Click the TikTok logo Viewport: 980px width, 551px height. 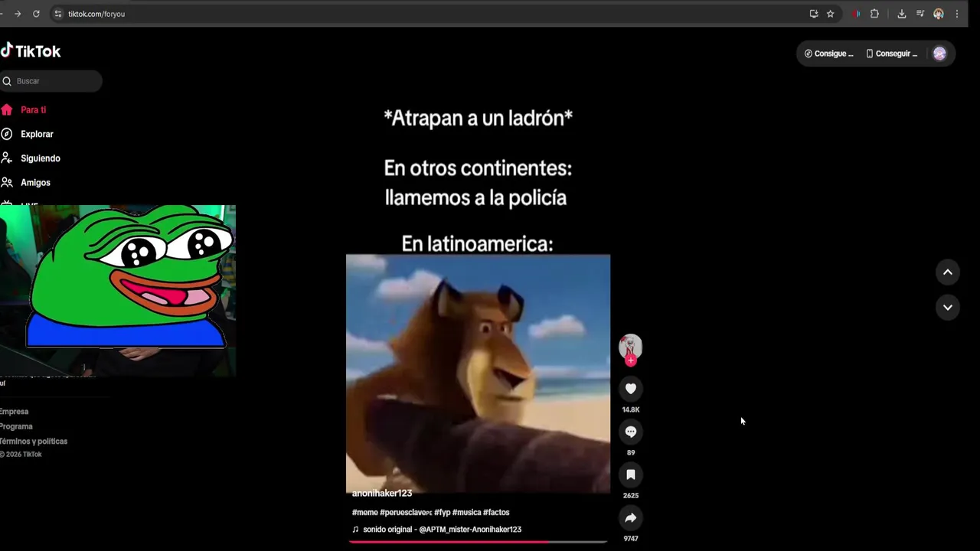31,51
